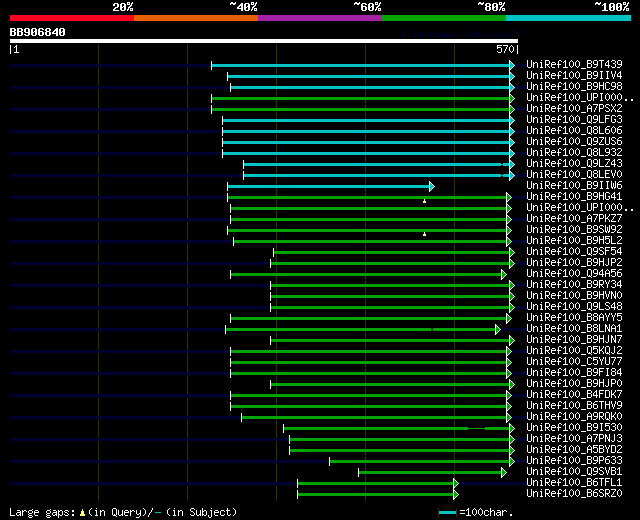Viewport: 640px width, 520px height.
Task: Select the UniRef100_C5YU77 label
Action: (574, 362)
